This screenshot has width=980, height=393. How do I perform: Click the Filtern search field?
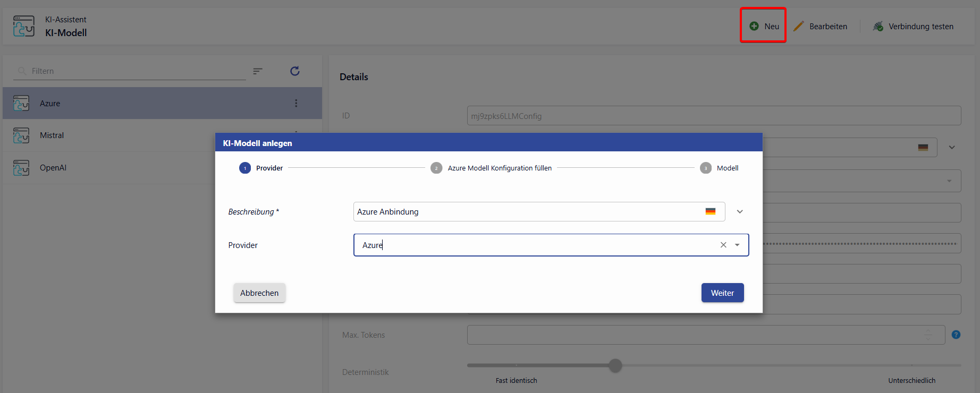[x=133, y=71]
